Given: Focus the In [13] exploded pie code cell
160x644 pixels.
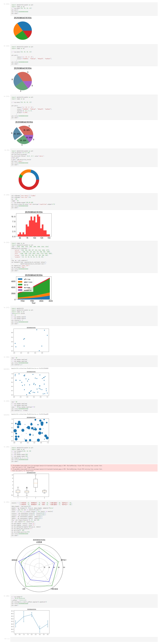Looking at the screenshot, I should coord(84,107).
